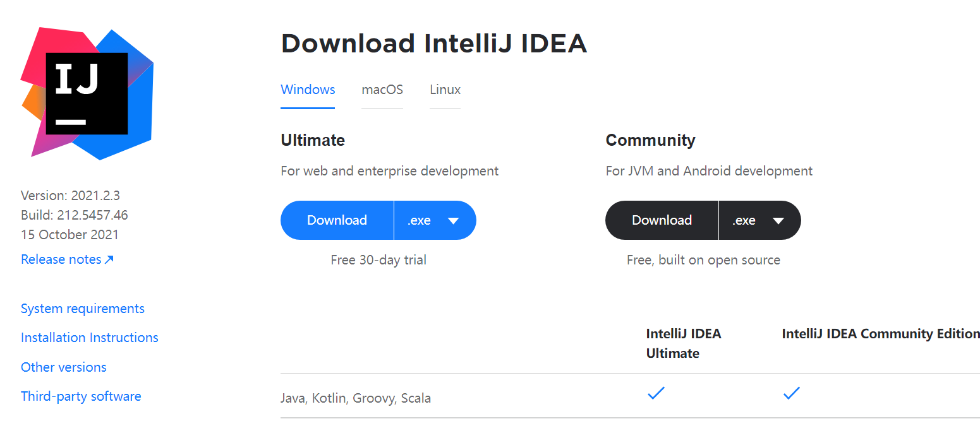The image size is (980, 426).
Task: Select the Linux platform tab
Action: pos(444,90)
